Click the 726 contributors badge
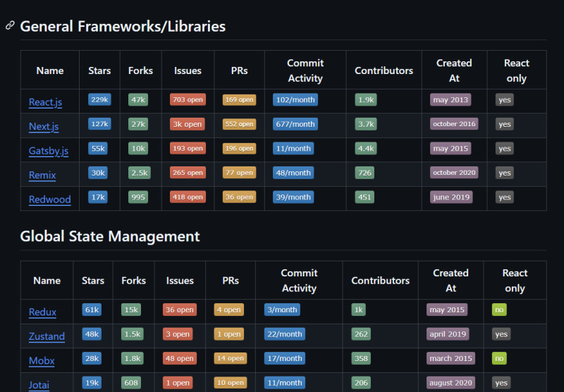This screenshot has width=564, height=392. (364, 173)
